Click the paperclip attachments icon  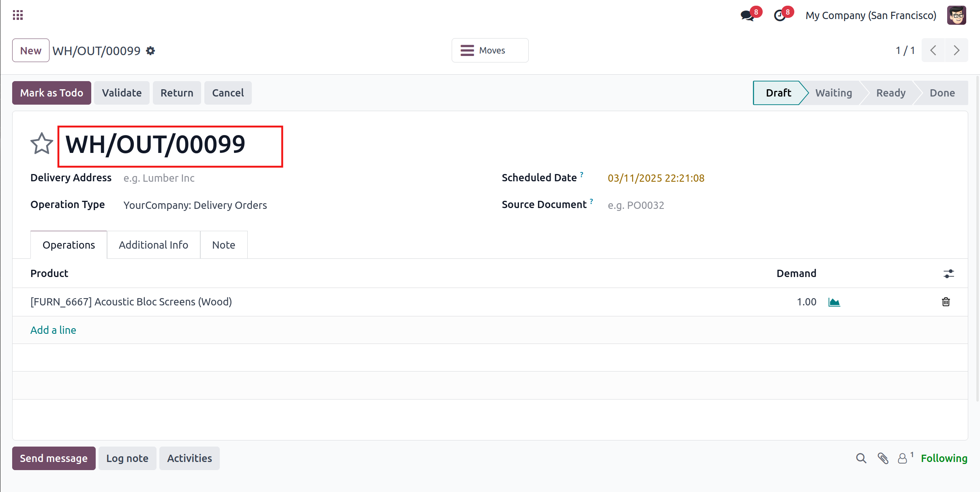pyautogui.click(x=883, y=458)
